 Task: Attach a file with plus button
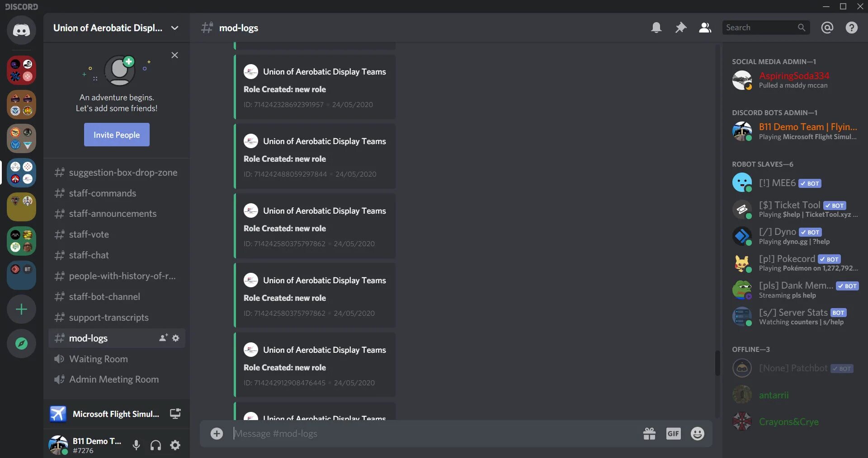click(217, 434)
